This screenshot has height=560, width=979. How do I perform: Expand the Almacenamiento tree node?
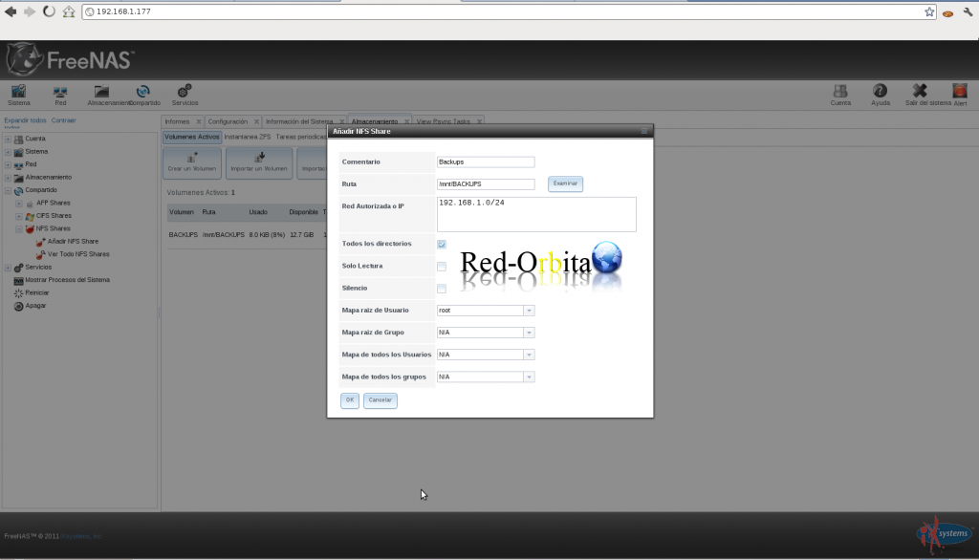coord(8,178)
